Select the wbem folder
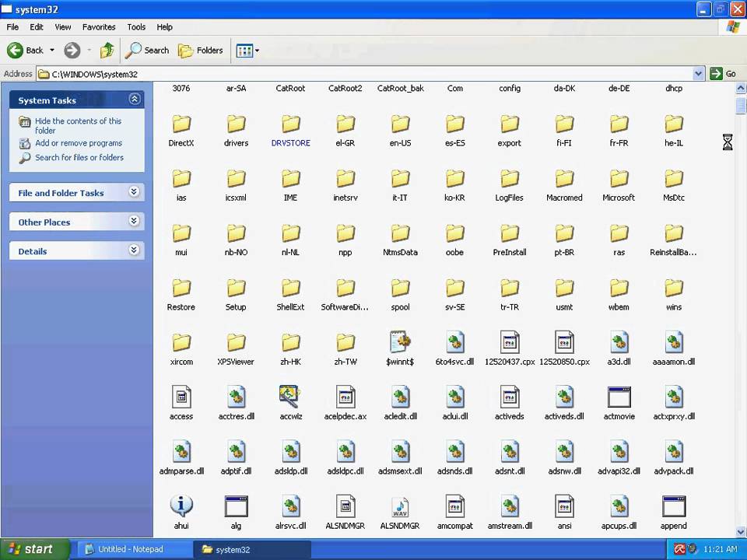The image size is (747, 560). [x=619, y=295]
